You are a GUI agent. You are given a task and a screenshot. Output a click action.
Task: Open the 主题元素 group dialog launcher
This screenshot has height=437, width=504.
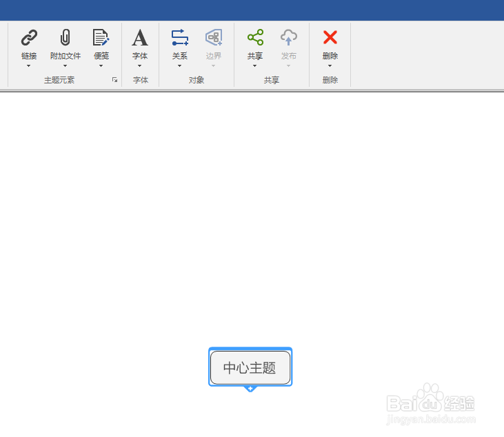coord(114,80)
